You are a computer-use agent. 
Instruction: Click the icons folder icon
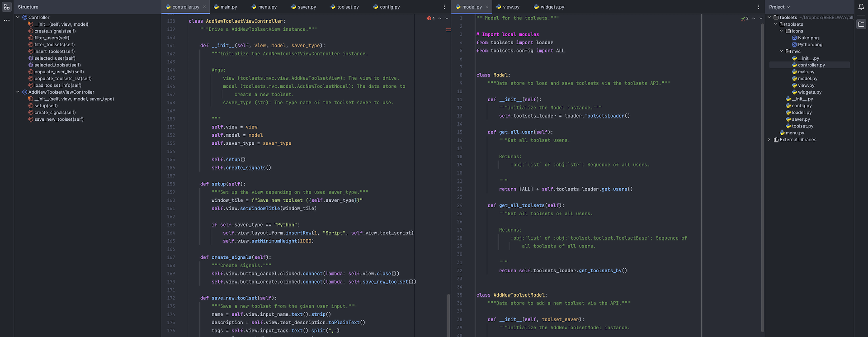point(788,31)
